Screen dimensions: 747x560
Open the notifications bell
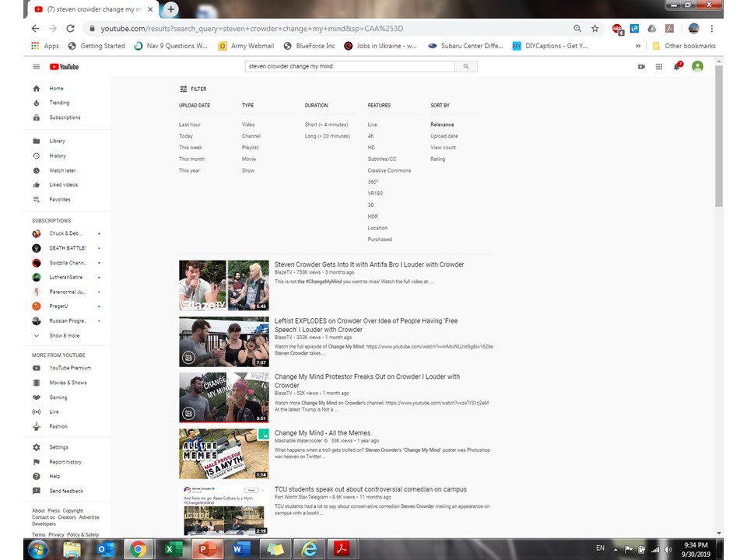677,66
